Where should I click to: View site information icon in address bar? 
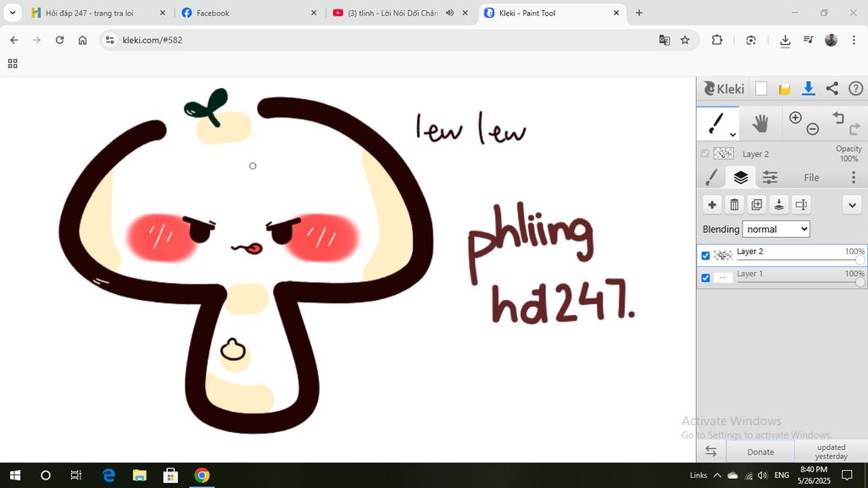tap(110, 40)
